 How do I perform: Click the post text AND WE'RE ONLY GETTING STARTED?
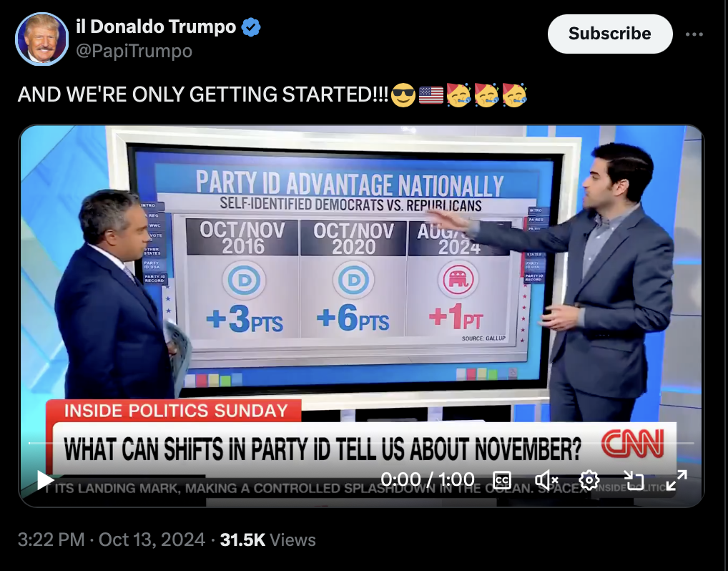(x=203, y=94)
